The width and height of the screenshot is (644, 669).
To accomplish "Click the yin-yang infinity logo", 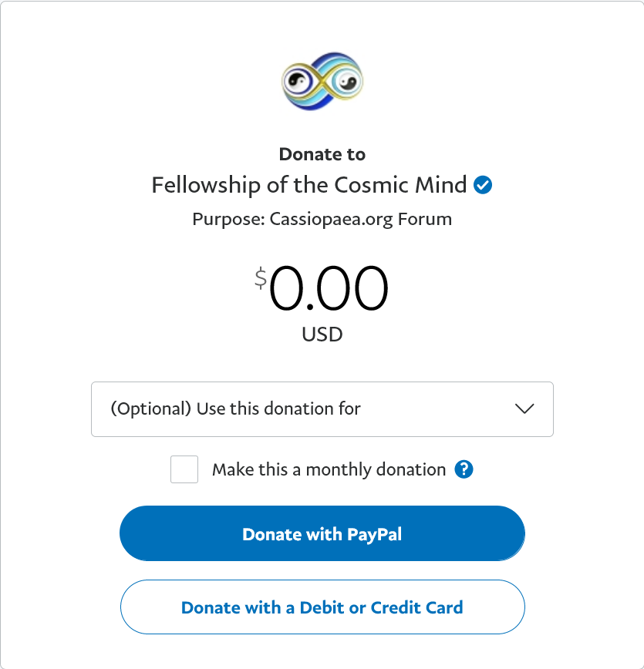I will coord(322,79).
